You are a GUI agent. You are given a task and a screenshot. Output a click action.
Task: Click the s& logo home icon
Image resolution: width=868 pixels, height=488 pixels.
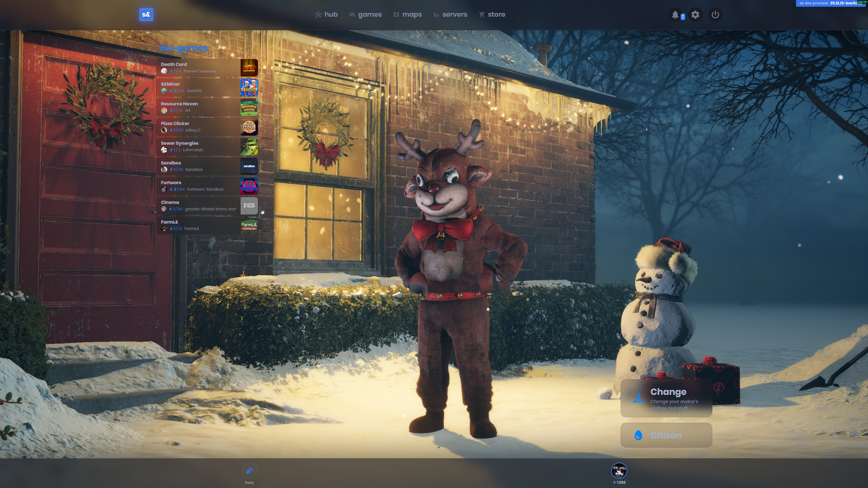146,15
